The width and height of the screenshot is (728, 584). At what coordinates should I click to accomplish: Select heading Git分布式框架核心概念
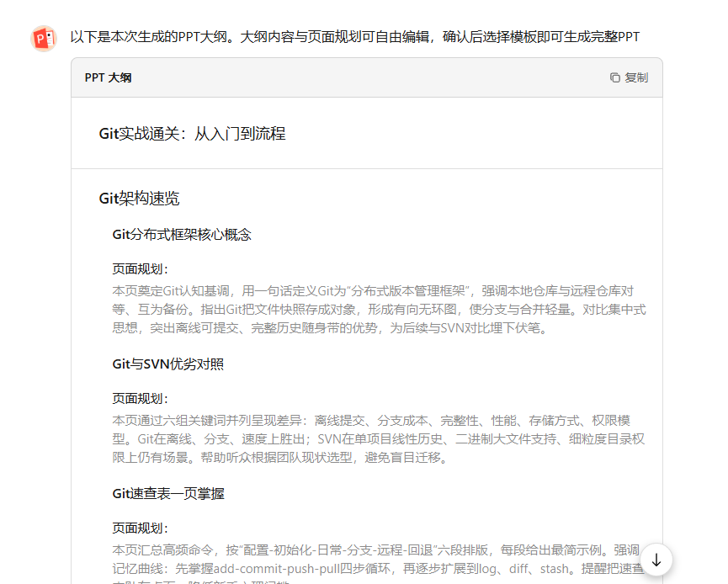coord(182,235)
